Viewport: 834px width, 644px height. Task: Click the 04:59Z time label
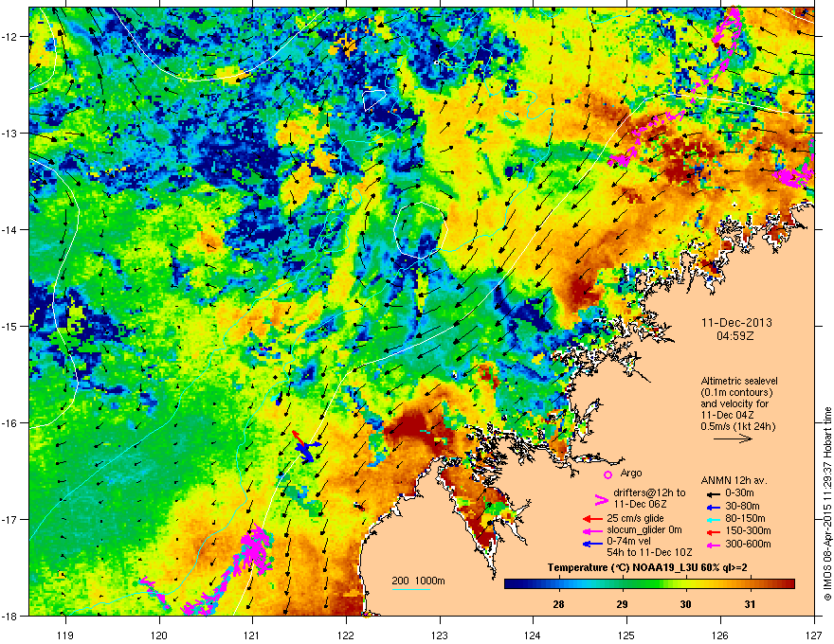pos(735,336)
